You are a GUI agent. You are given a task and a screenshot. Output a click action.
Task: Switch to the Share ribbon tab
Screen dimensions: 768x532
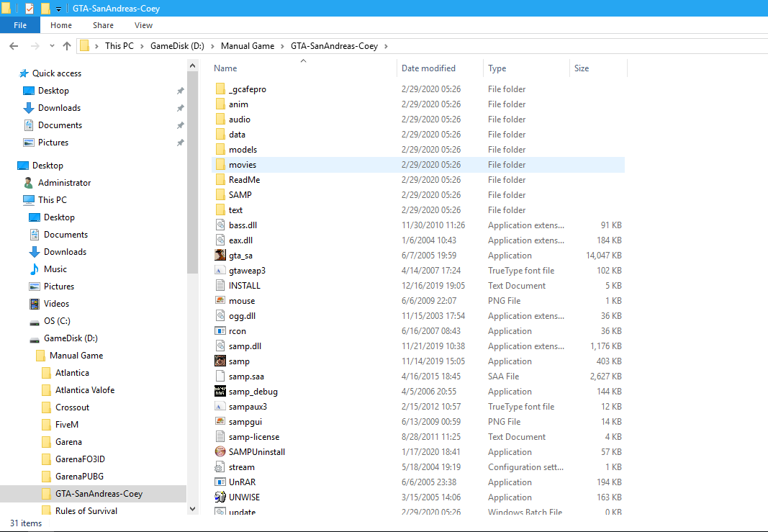tap(103, 25)
